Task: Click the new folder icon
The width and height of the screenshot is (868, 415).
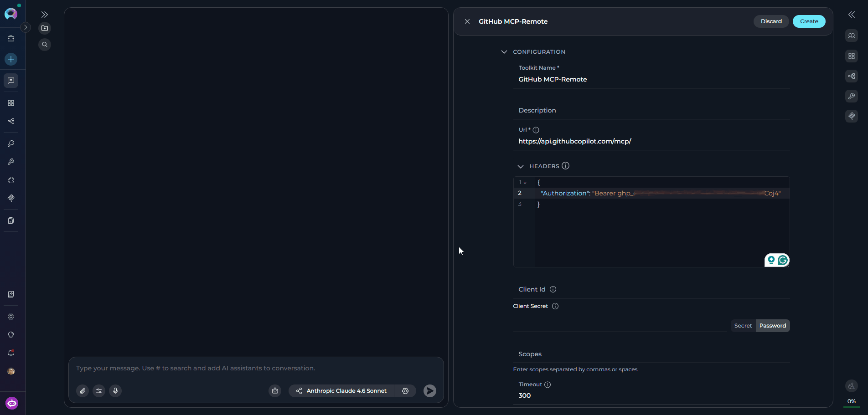Action: tap(45, 28)
